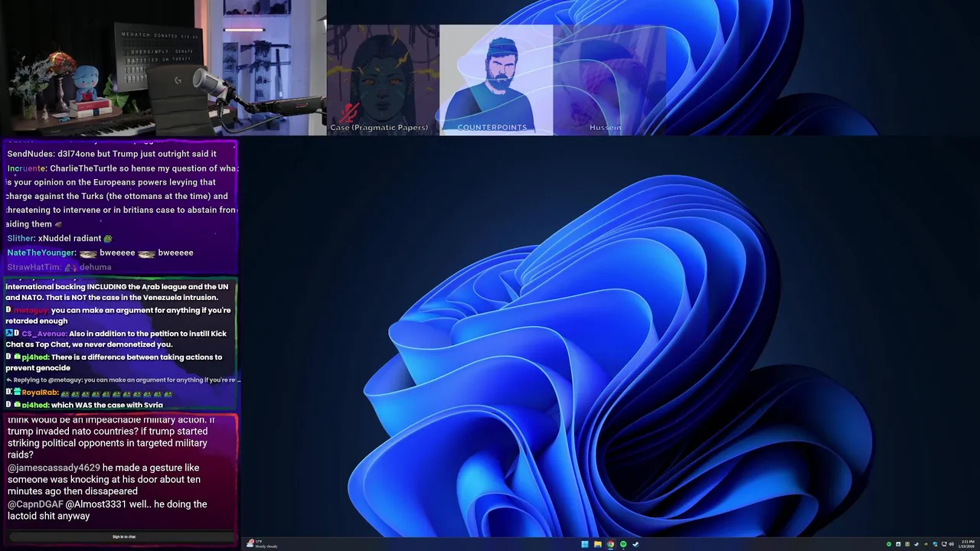Open Google Chrome from the taskbar
The image size is (980, 551).
coord(610,545)
